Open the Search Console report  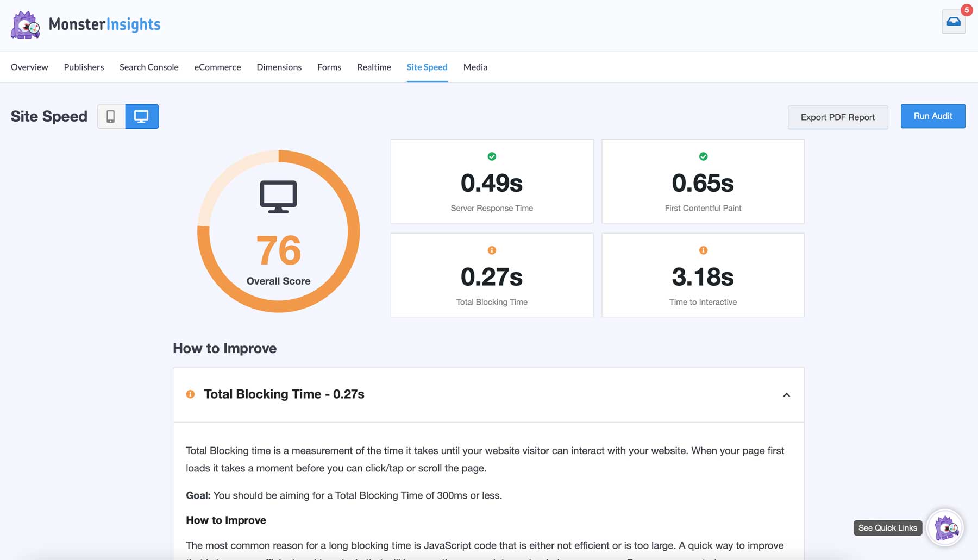(x=148, y=67)
